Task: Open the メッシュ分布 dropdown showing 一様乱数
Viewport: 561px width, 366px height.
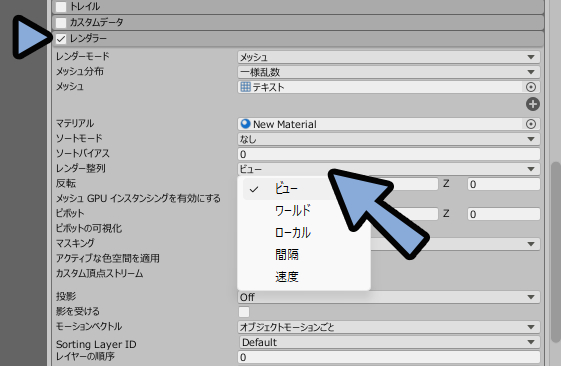Action: coord(389,72)
